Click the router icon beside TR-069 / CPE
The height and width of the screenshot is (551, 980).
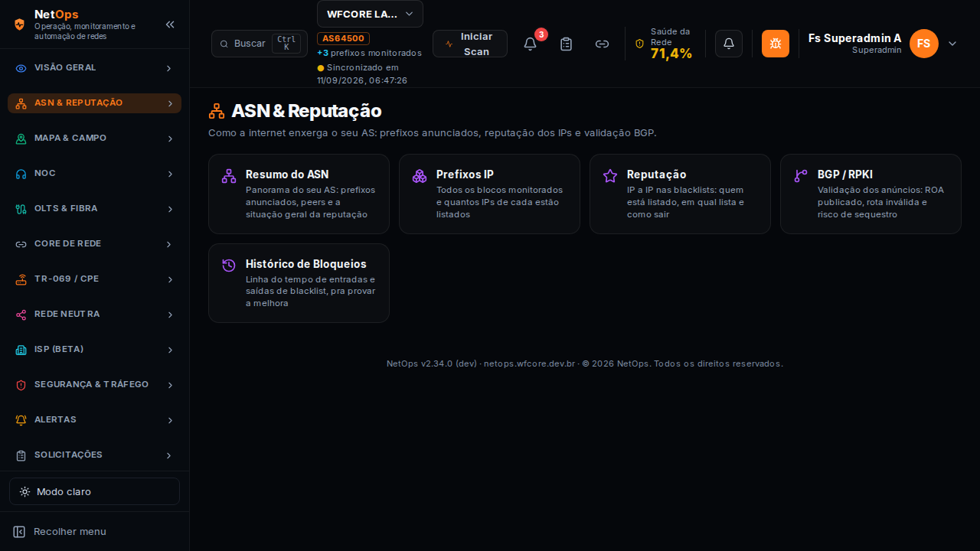click(21, 279)
